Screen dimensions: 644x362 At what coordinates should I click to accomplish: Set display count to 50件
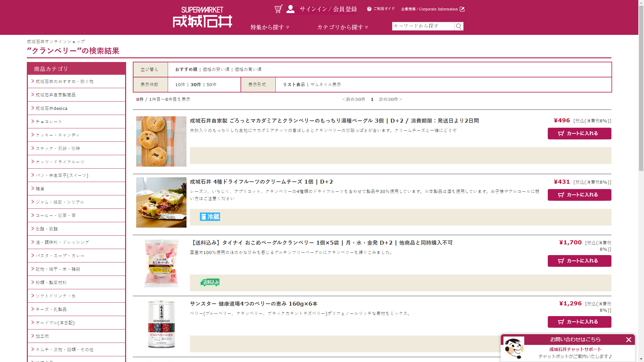[x=211, y=84]
